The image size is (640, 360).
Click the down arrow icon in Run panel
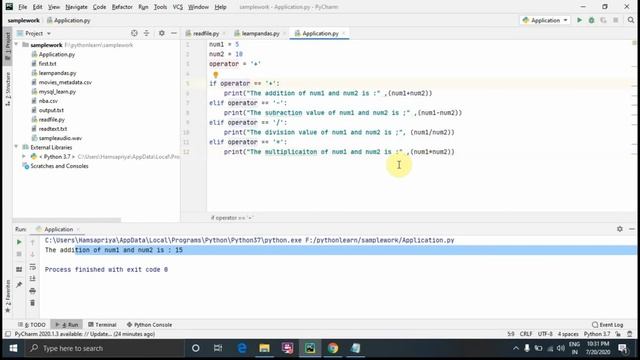tap(33, 255)
